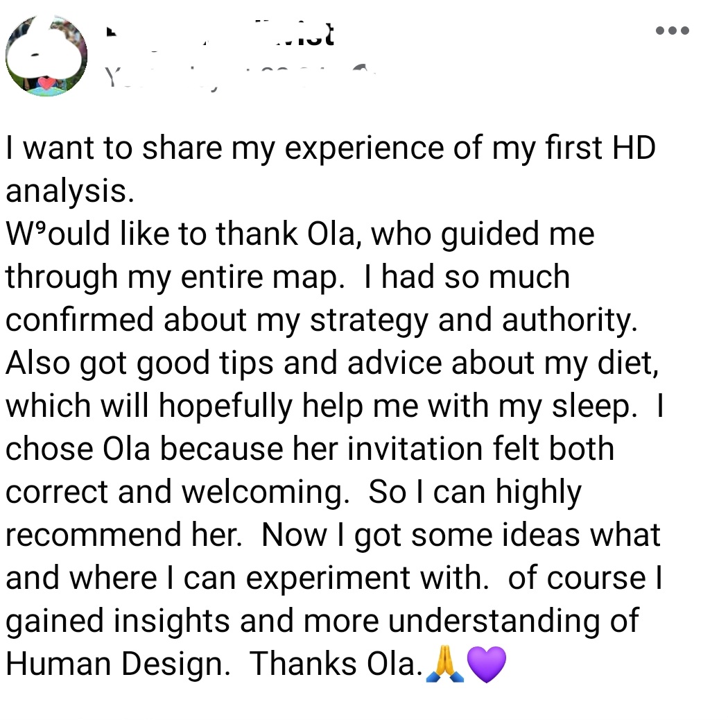Open the three-dot post options menu
Viewport: 728px width, 720px height.
pyautogui.click(x=672, y=31)
